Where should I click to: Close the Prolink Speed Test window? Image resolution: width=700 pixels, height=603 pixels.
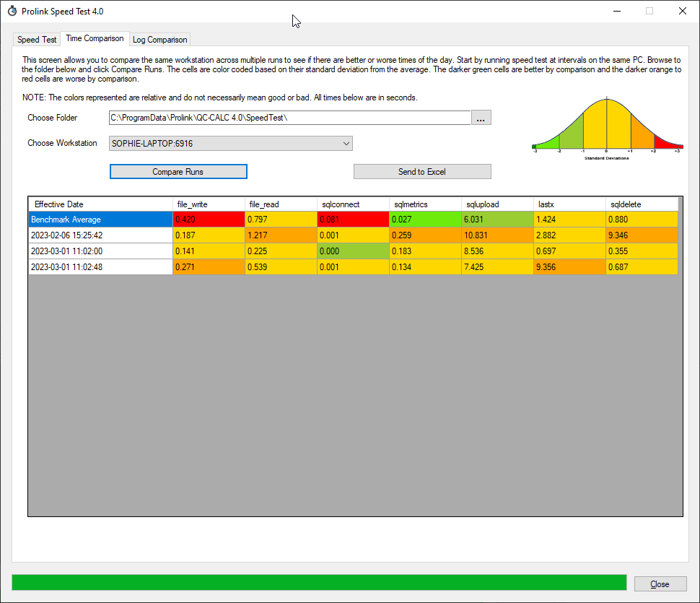tap(683, 11)
